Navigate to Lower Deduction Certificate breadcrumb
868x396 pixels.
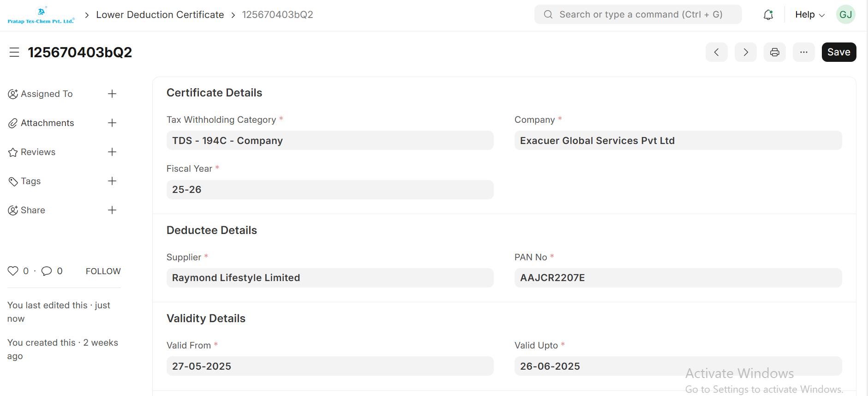pyautogui.click(x=160, y=15)
